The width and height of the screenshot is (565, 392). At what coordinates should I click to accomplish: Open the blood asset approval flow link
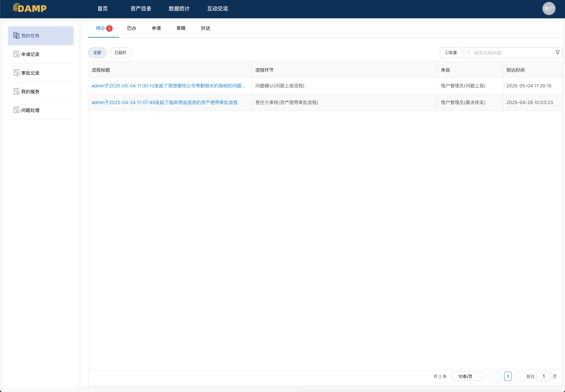164,102
